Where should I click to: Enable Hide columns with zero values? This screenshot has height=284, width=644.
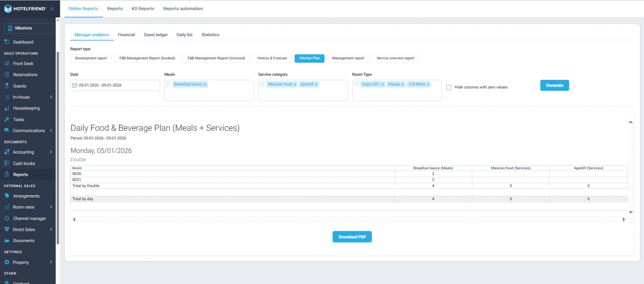[449, 87]
